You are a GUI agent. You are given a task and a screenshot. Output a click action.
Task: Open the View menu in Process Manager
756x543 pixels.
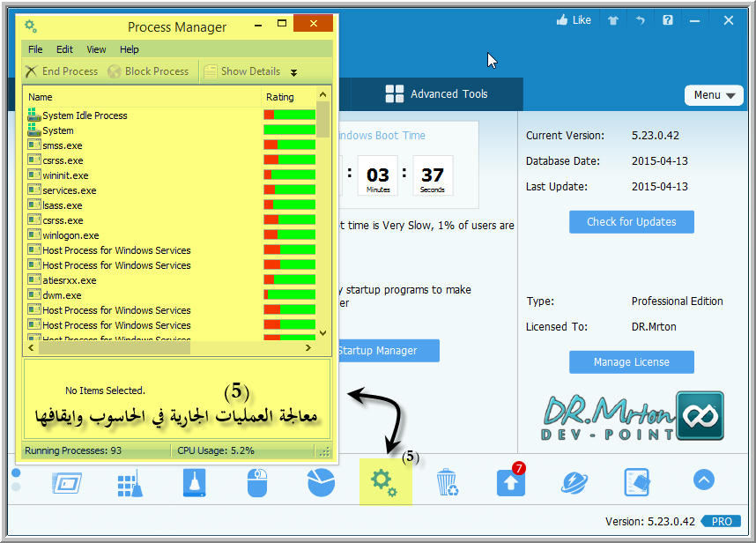point(96,49)
